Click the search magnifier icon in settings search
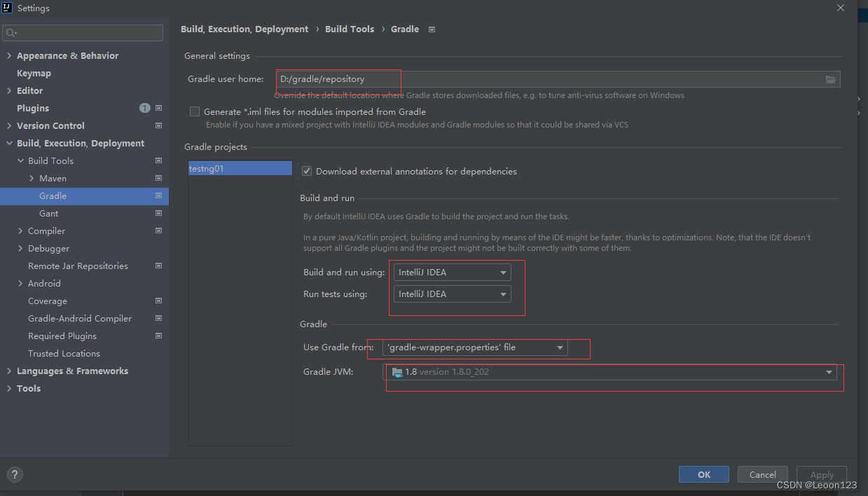Screen dimensions: 868x496 pyautogui.click(x=11, y=33)
